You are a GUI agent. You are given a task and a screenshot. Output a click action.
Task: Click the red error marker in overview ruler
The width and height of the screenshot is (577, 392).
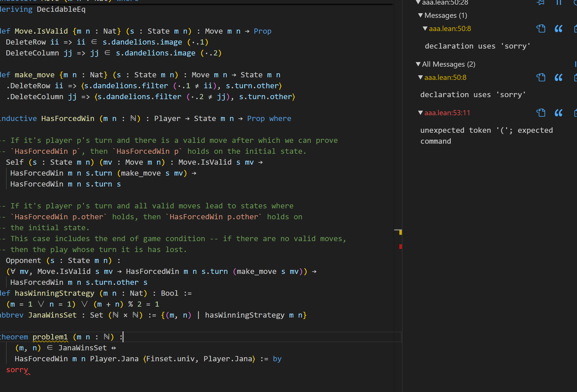pos(400,246)
